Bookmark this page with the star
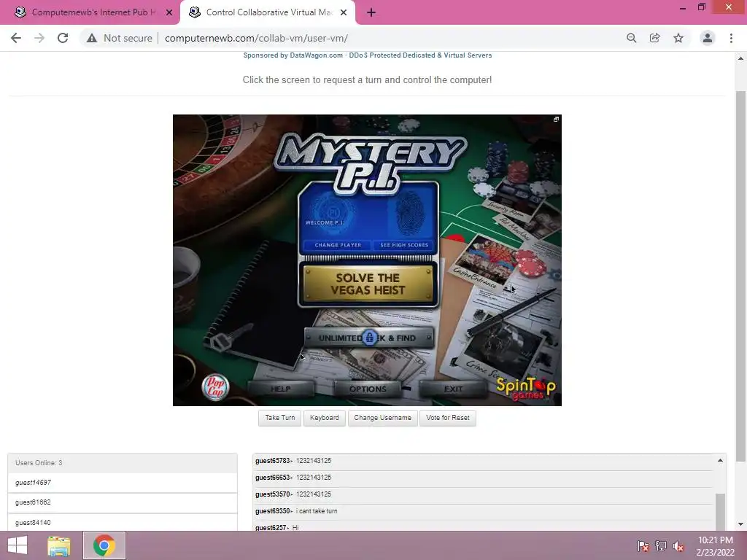This screenshot has height=560, width=747. pos(678,38)
